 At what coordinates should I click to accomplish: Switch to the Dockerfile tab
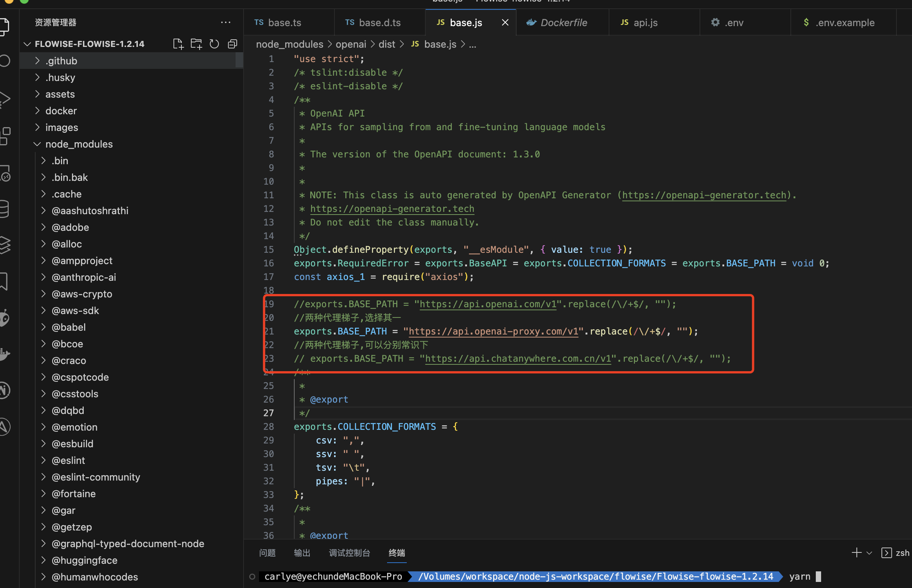(x=562, y=22)
